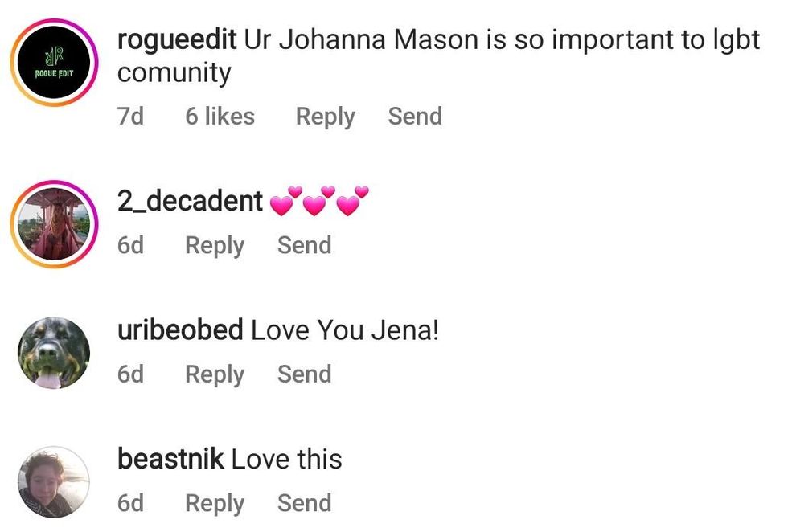Reply to beastnik's "Love this" comment
788x532 pixels.
tap(215, 503)
